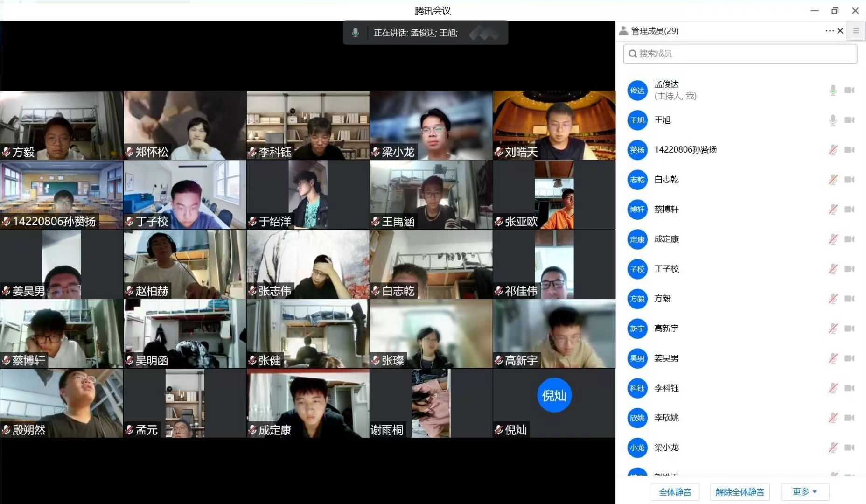This screenshot has height=504, width=866.
Task: Click 白志乾's avatar in member list
Action: [637, 180]
